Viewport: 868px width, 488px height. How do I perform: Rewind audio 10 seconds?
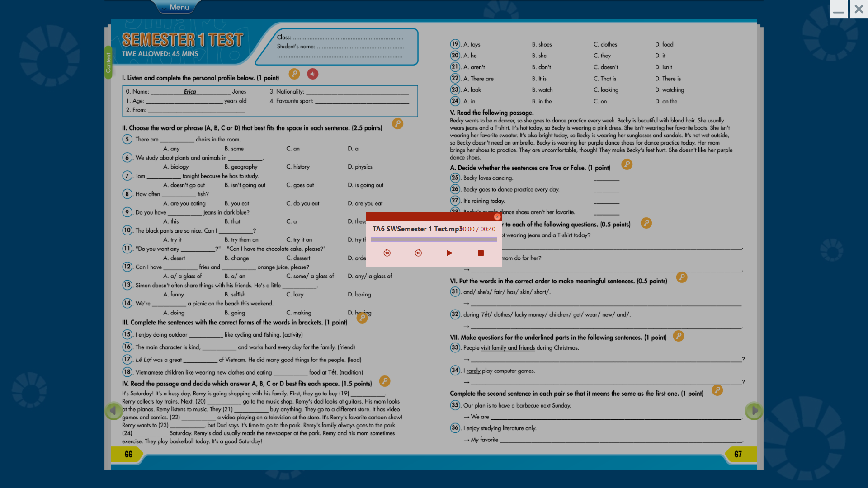pos(387,253)
